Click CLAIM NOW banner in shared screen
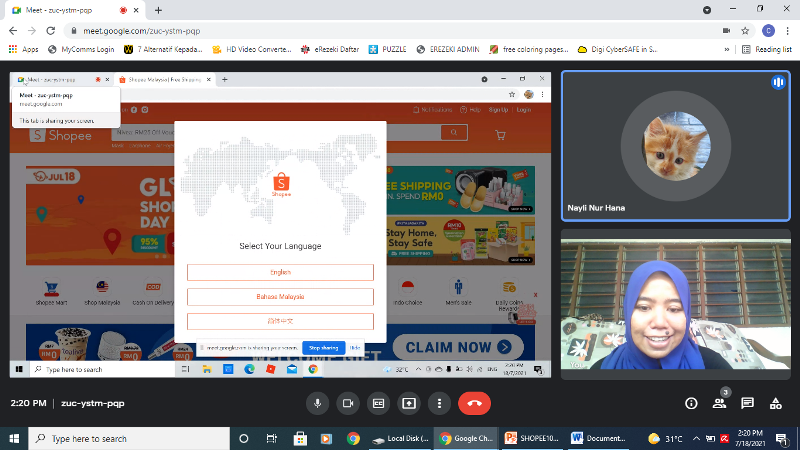Image resolution: width=800 pixels, height=450 pixels. (458, 347)
